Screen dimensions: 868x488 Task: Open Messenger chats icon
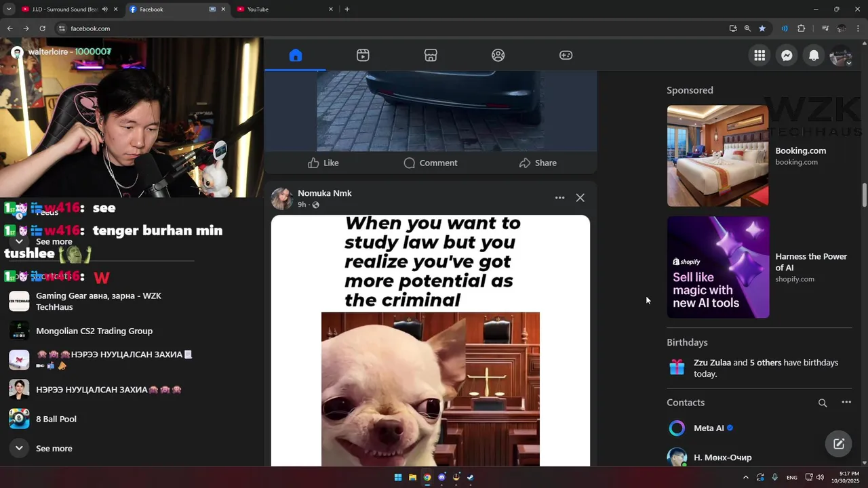pyautogui.click(x=787, y=56)
